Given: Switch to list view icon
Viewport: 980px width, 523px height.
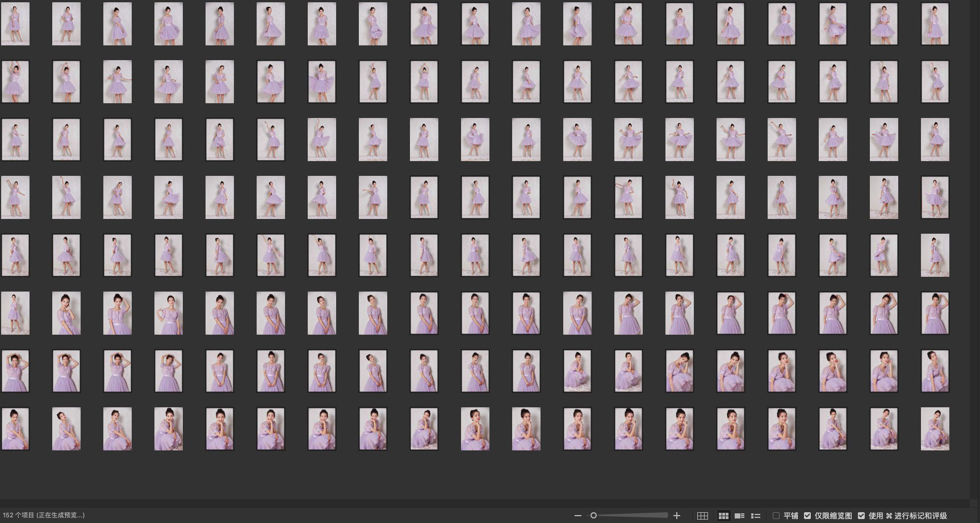Looking at the screenshot, I should pyautogui.click(x=756, y=516).
